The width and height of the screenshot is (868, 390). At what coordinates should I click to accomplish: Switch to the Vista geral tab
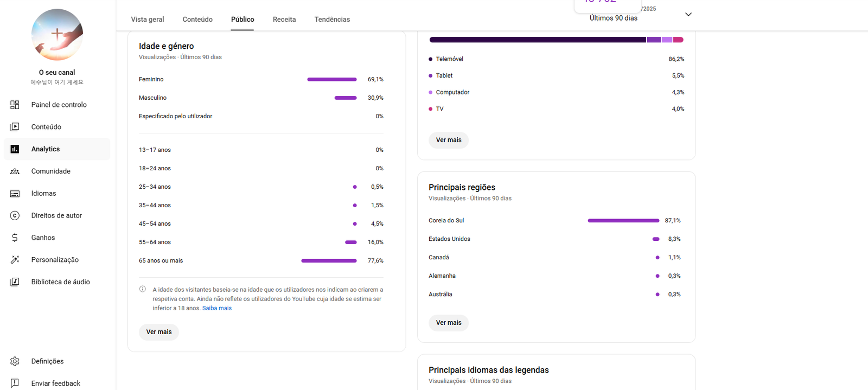(x=148, y=20)
